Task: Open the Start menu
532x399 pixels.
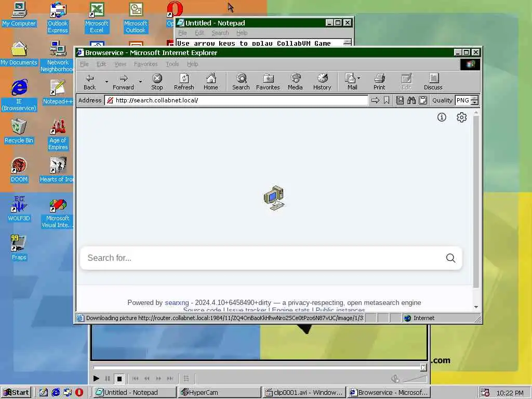Action: (16, 392)
